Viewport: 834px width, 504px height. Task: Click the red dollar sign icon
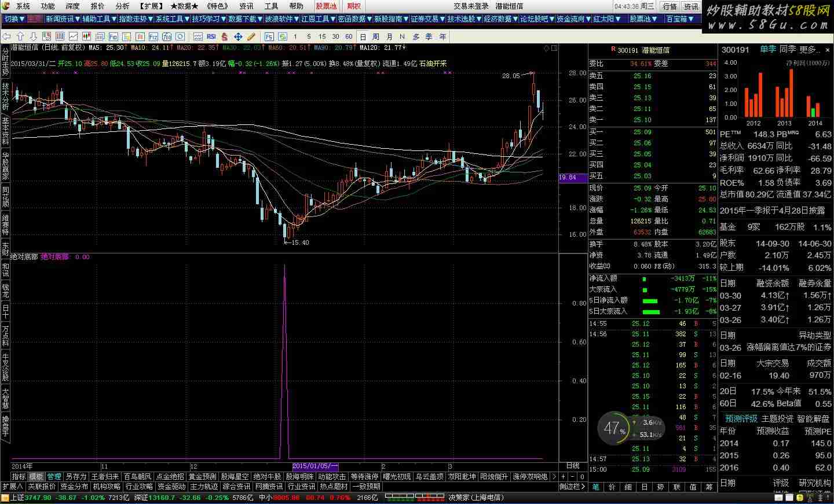(x=225, y=36)
